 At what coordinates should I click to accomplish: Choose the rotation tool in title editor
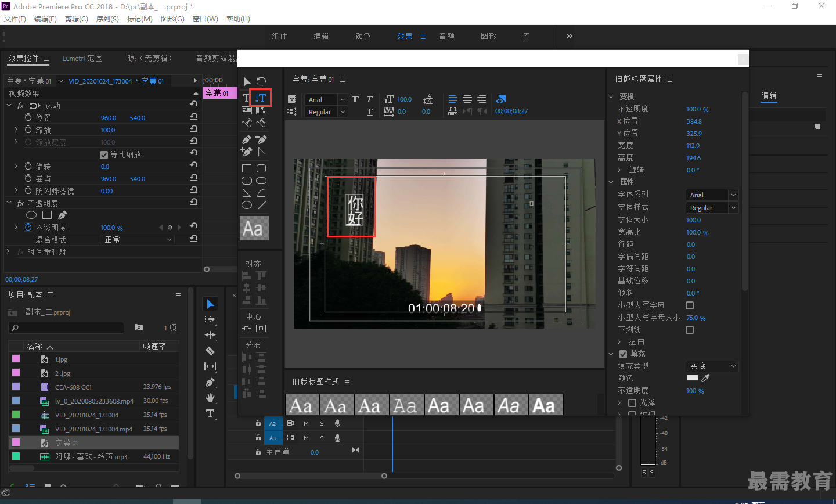pyautogui.click(x=261, y=81)
